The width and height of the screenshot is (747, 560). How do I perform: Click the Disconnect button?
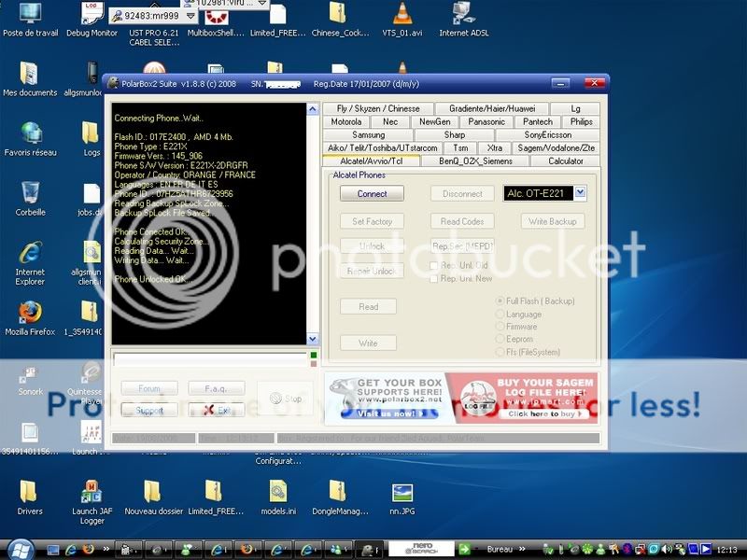click(462, 194)
